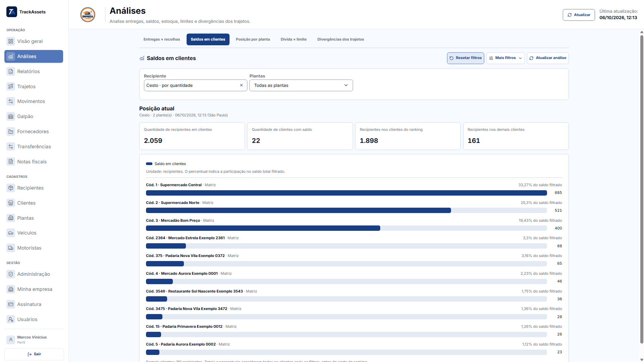Open Transferências icon in sidebar
Screen dimensions: 644x362
pyautogui.click(x=11, y=147)
